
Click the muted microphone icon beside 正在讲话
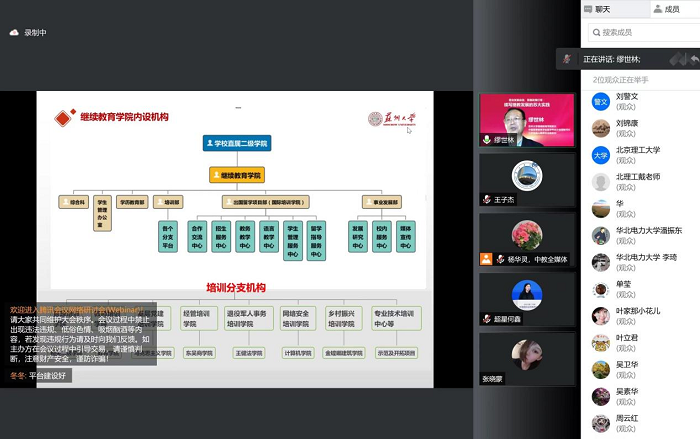567,59
